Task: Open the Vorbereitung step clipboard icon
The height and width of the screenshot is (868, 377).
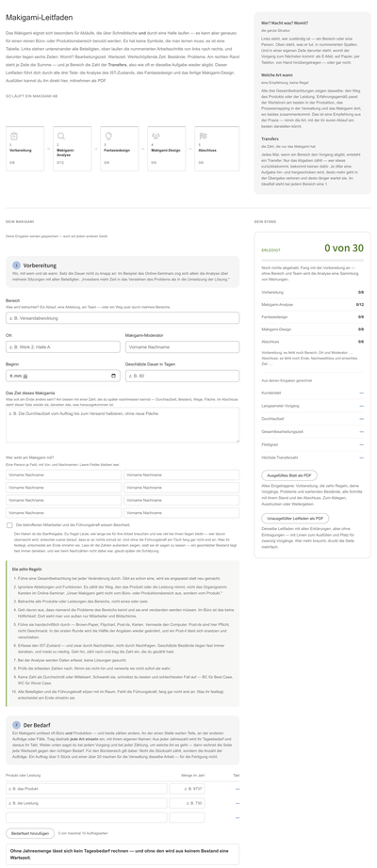Action: pos(14,136)
